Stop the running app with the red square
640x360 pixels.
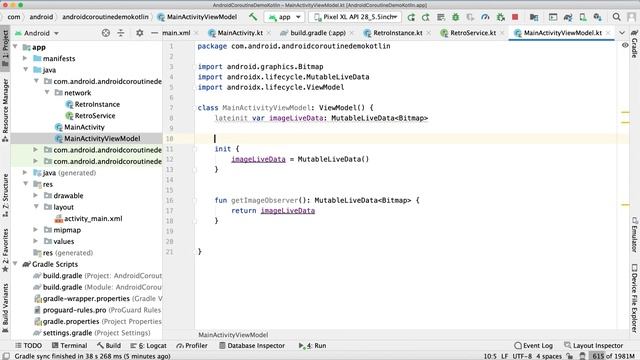coord(515,17)
